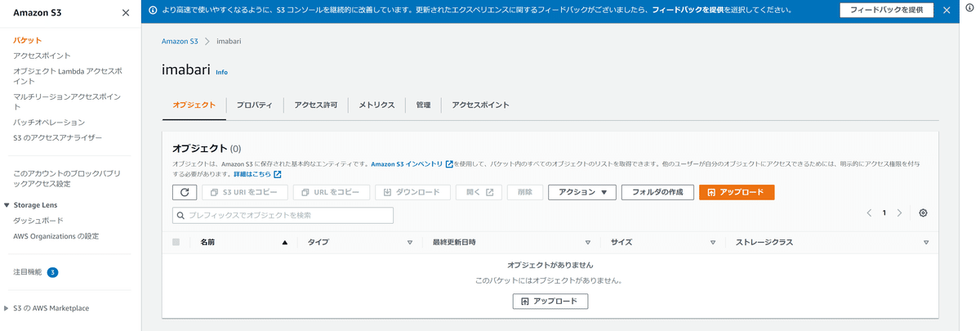Close the Amazon S3 sidebar panel

[125, 13]
